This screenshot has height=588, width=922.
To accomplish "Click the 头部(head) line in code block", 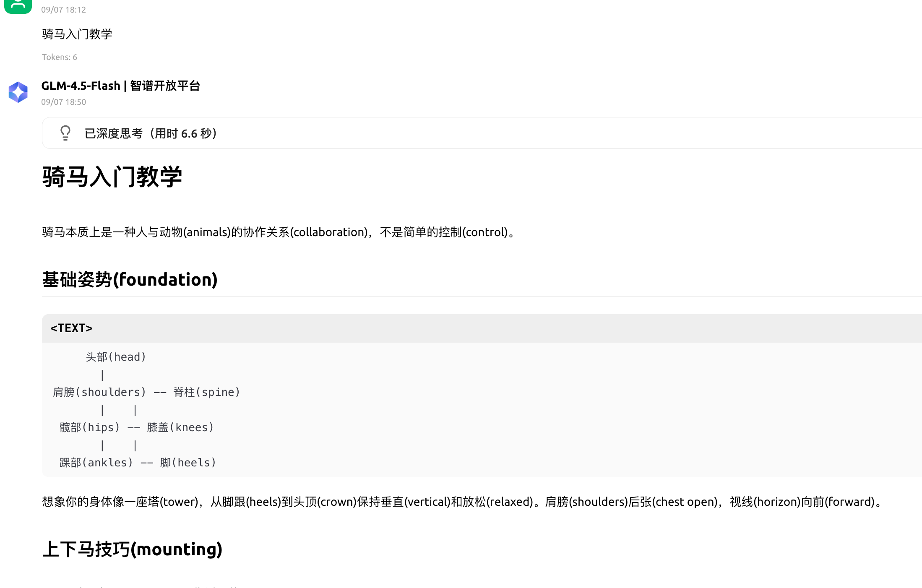I will point(116,357).
